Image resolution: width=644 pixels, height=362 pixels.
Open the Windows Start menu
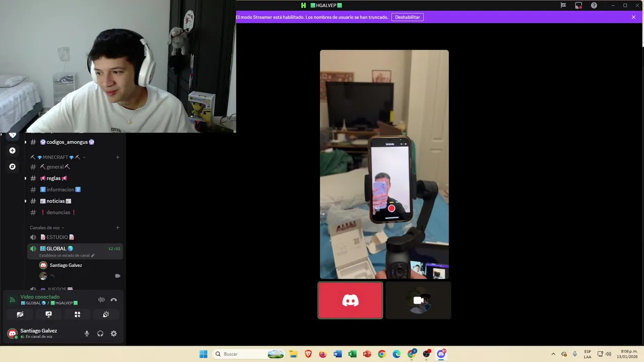click(203, 354)
